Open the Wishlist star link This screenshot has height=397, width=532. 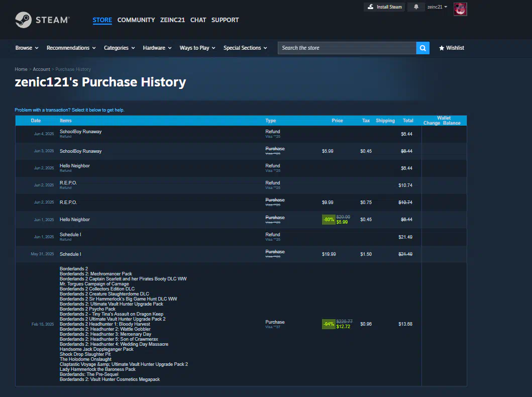[451, 48]
